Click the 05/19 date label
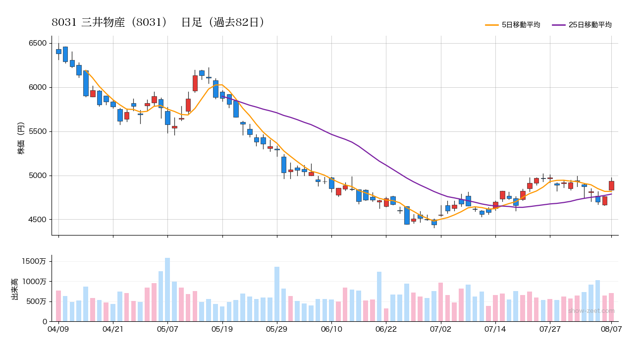 (222, 329)
